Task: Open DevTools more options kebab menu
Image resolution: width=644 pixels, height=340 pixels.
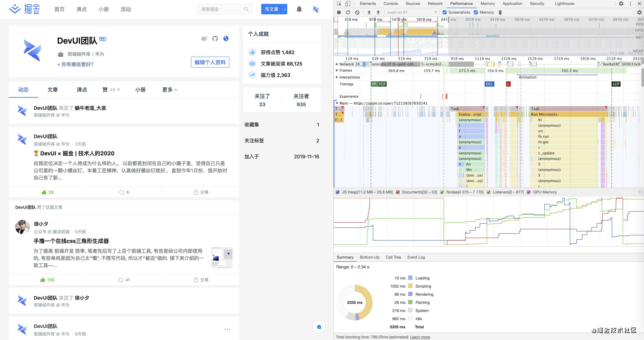Action: (630, 4)
